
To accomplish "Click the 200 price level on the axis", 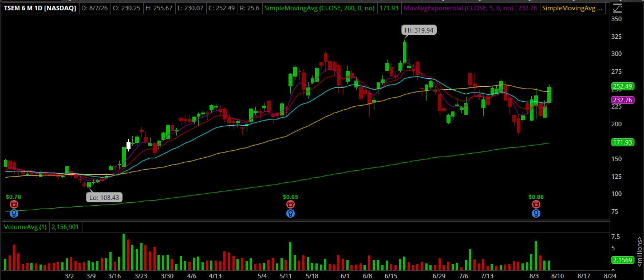I will (617, 124).
